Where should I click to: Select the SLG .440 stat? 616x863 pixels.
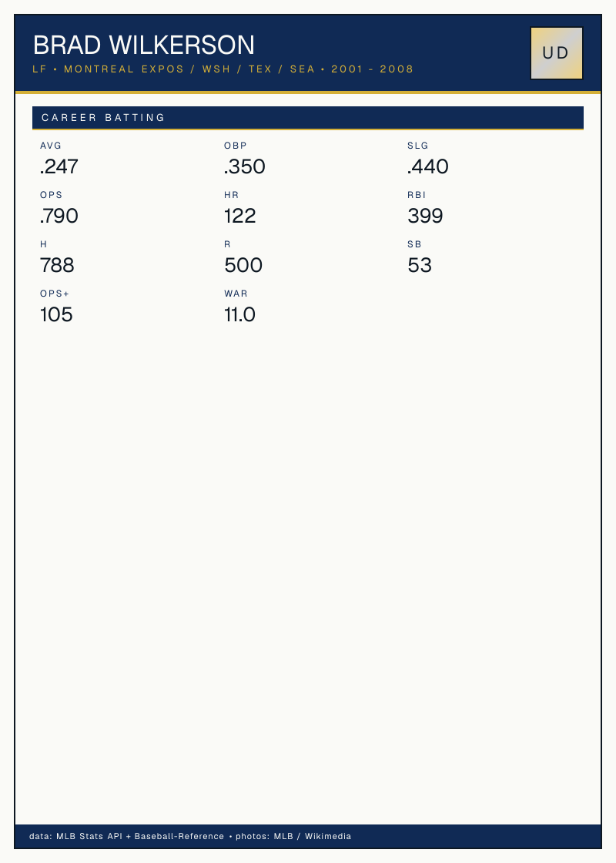pos(428,159)
